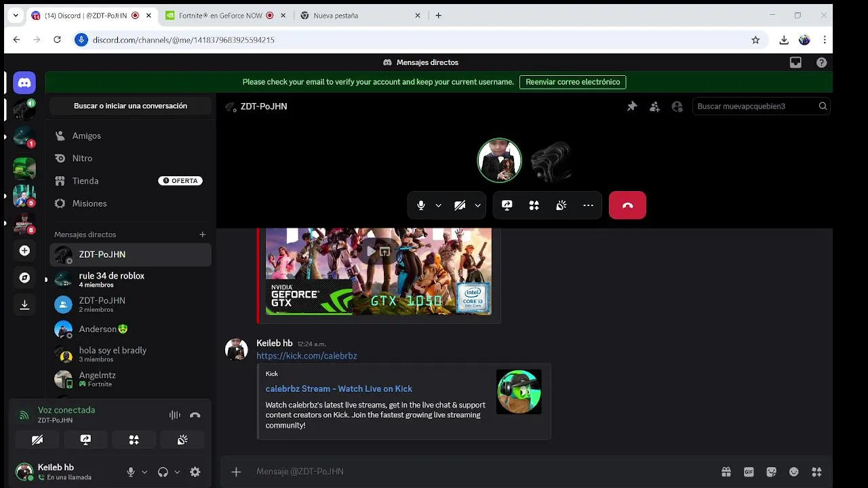Open Amigos section

130,136
